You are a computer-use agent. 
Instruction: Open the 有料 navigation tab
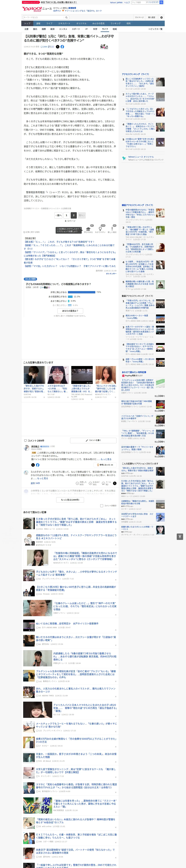(128, 24)
